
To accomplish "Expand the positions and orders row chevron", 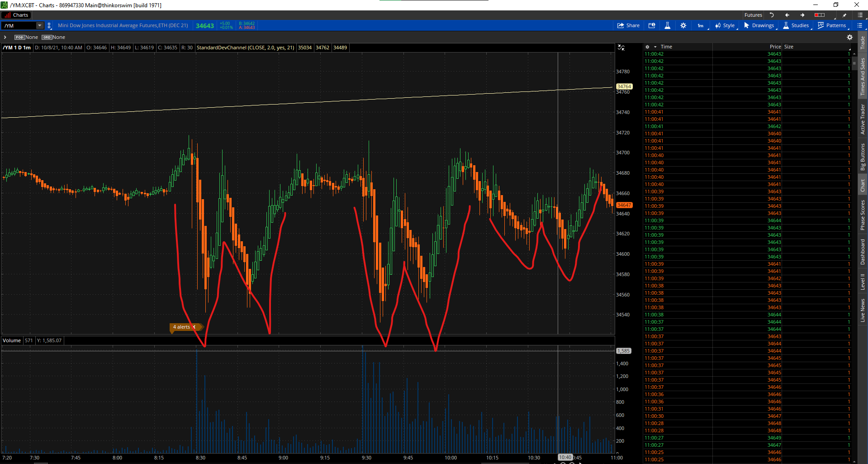I will 5,37.
